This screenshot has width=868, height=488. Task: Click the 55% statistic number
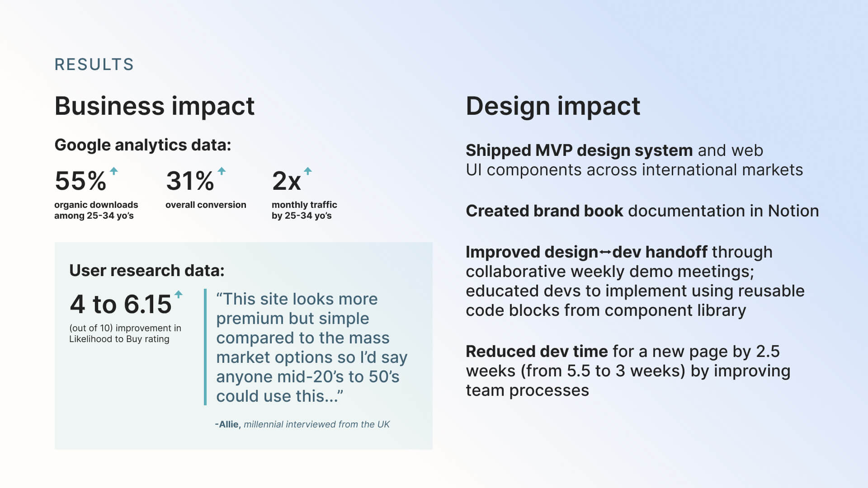click(80, 181)
